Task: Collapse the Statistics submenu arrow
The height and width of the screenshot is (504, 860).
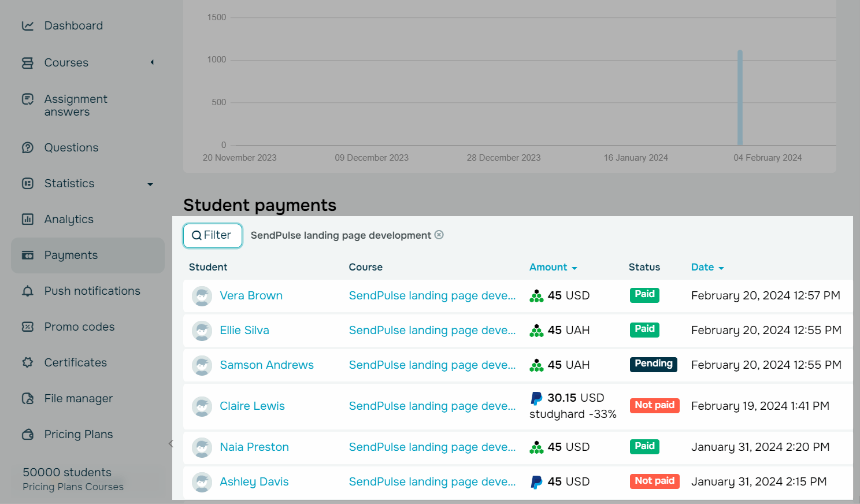Action: click(150, 184)
